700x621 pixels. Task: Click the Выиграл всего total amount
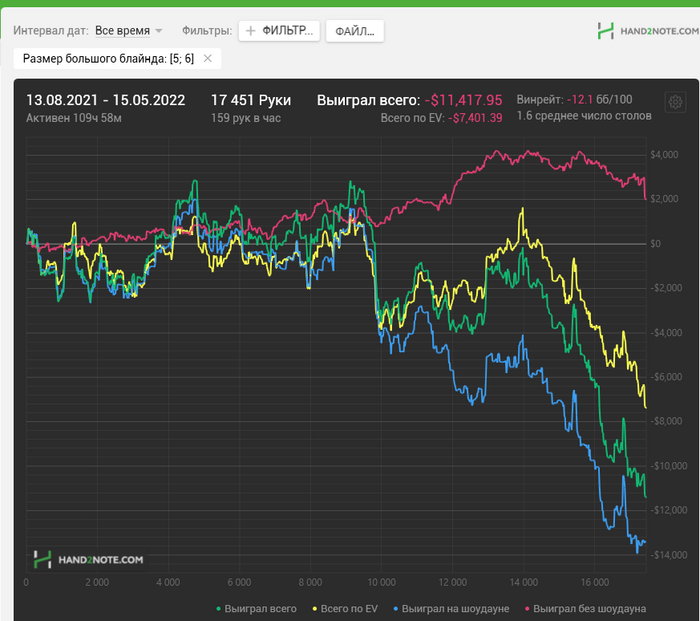(x=463, y=100)
